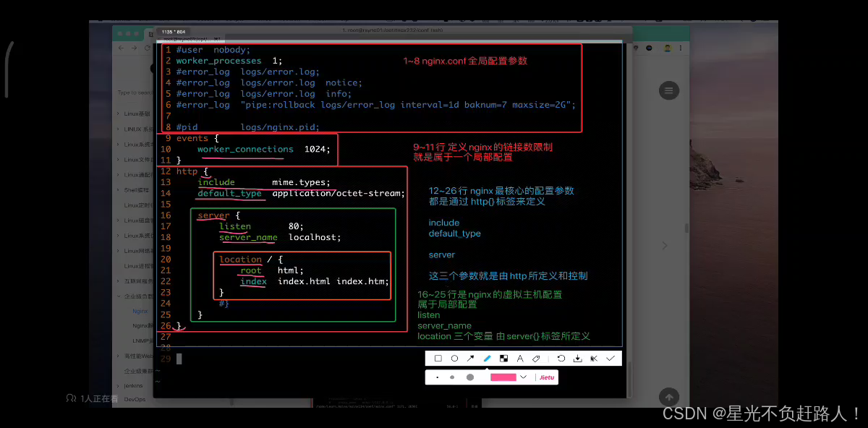The image size is (868, 428).
Task: Collapse the 企业级负载 sidebar section
Action: tap(135, 296)
